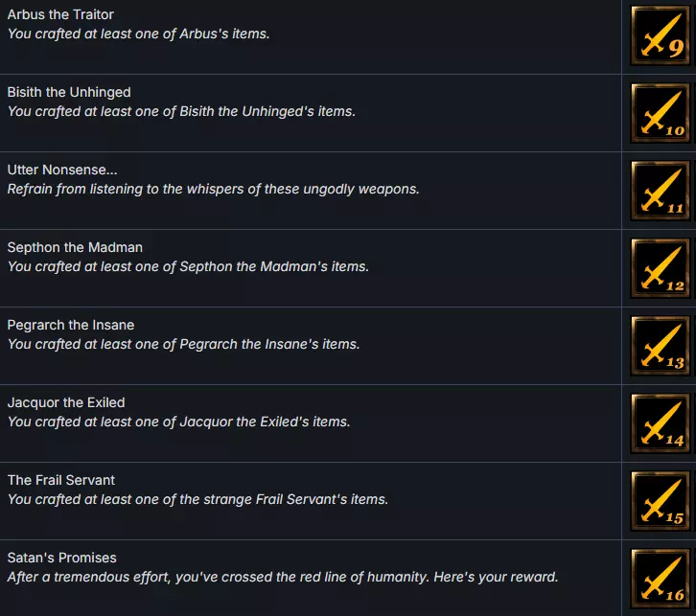Click the description mentioning strange Frail Servant's items
The image size is (696, 616).
(197, 499)
